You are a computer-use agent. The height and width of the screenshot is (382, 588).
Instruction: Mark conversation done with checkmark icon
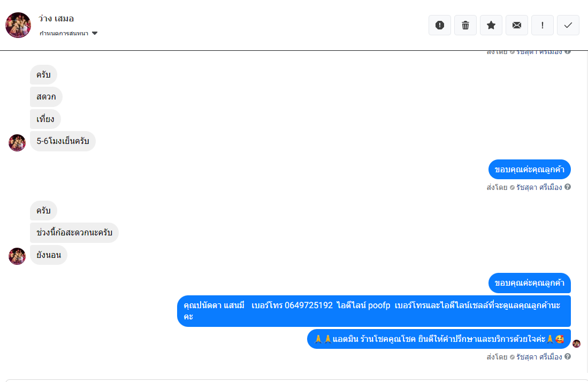click(568, 25)
